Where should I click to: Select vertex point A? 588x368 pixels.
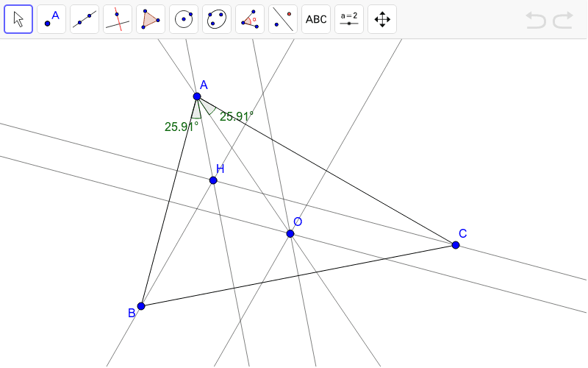(x=197, y=96)
